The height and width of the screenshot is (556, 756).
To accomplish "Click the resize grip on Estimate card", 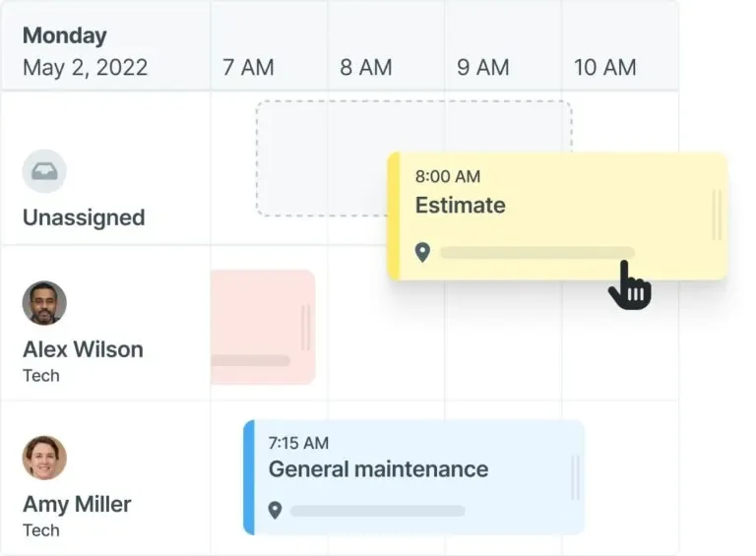I will tap(717, 215).
